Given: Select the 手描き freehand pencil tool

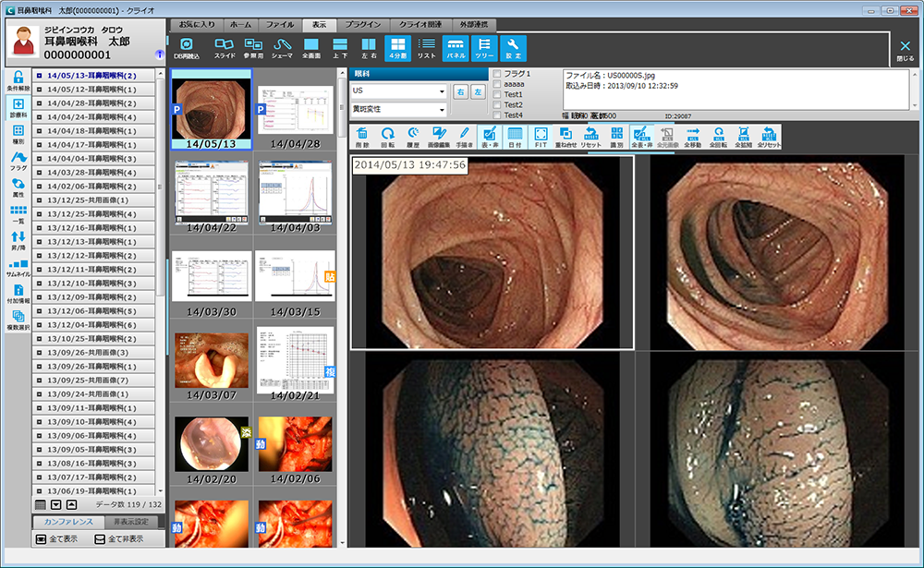Looking at the screenshot, I should click(465, 137).
